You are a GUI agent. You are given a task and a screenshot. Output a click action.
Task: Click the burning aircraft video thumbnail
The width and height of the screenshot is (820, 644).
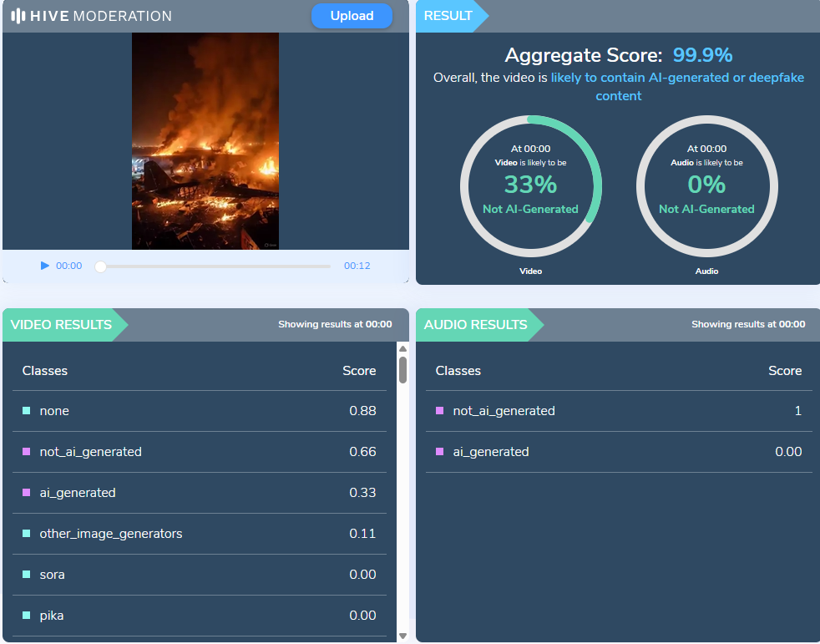(205, 140)
